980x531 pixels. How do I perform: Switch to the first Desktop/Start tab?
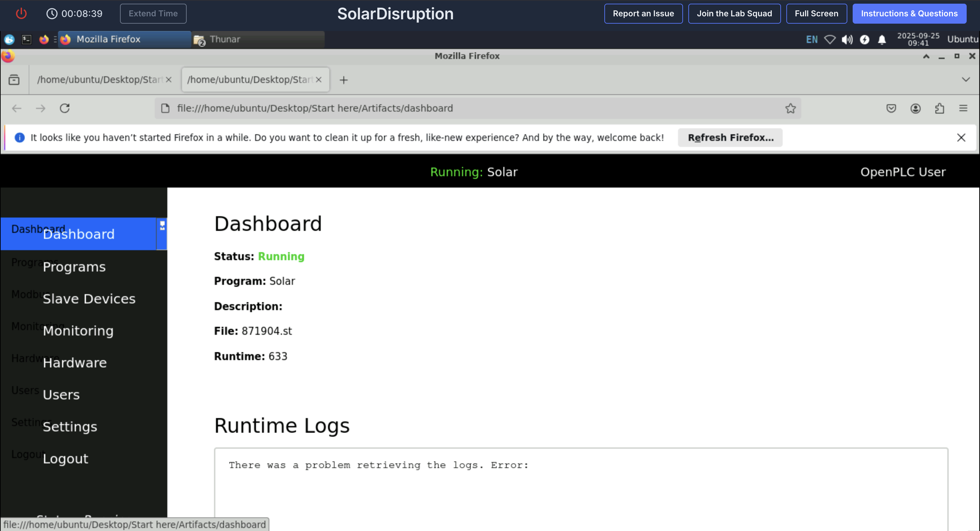pyautogui.click(x=100, y=80)
